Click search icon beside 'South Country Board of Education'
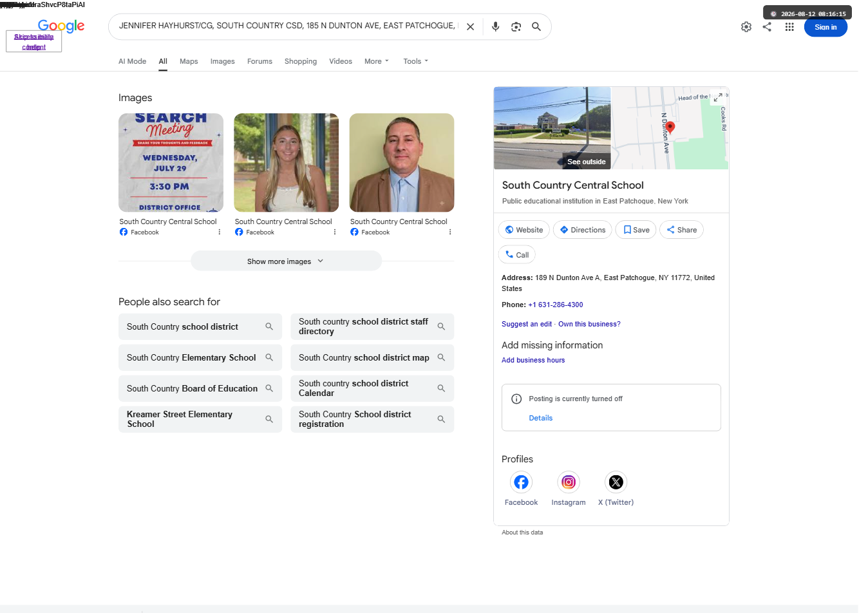The image size is (868, 613). [x=269, y=388]
